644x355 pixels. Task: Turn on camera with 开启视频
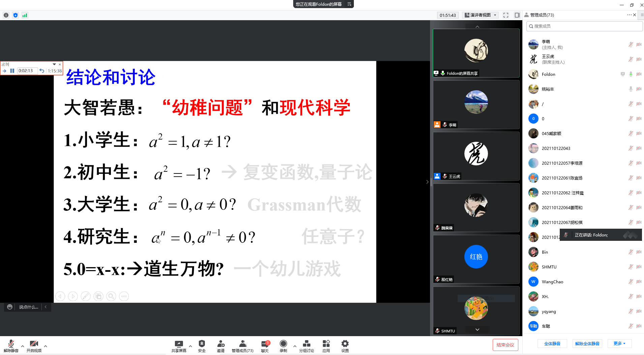[x=34, y=346]
